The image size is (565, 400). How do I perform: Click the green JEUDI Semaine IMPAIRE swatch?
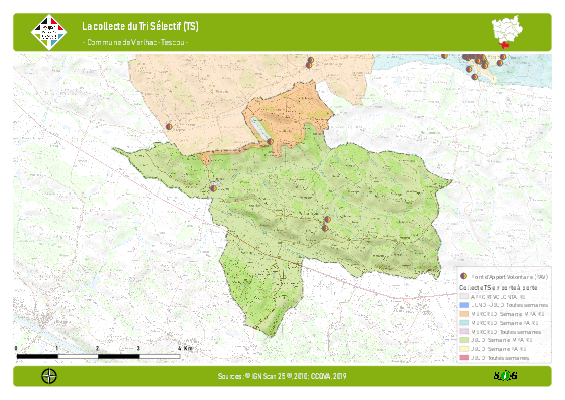[x=464, y=340]
